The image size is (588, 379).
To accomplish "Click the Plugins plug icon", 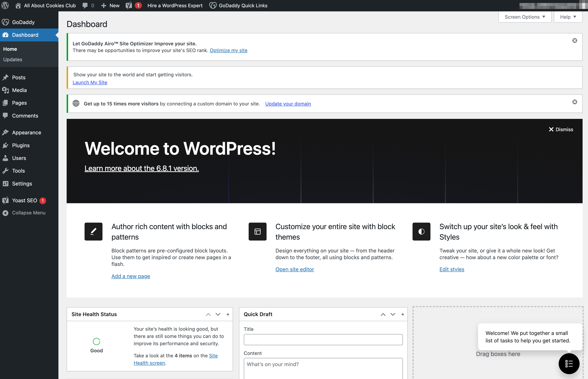I will point(5,145).
